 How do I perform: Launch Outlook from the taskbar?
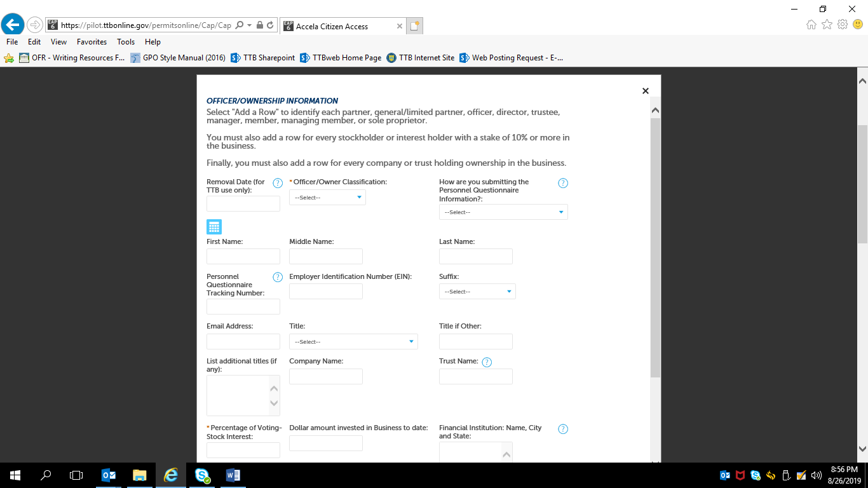[x=109, y=475]
